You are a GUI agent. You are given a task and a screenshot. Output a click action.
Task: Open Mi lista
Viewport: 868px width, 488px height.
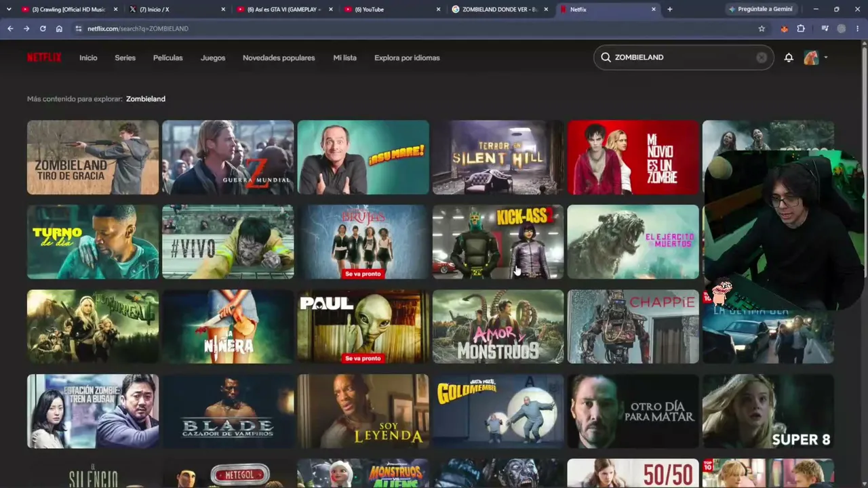point(344,58)
